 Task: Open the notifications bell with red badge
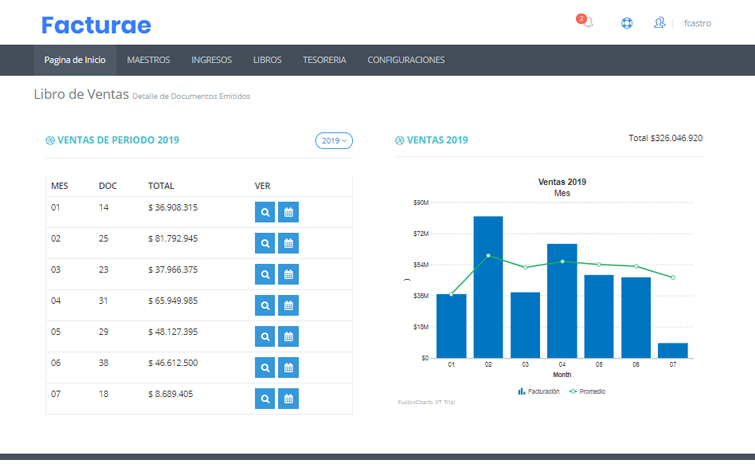[x=585, y=22]
